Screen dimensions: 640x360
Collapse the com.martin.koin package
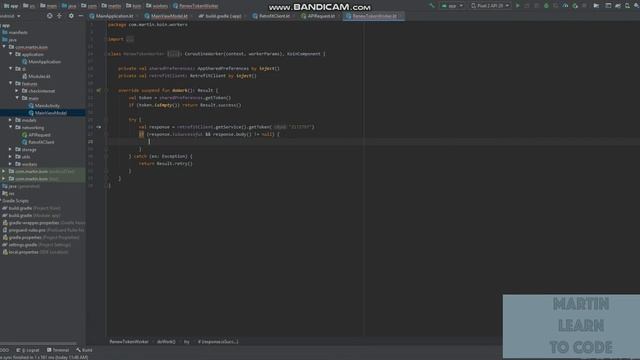pos(4,47)
